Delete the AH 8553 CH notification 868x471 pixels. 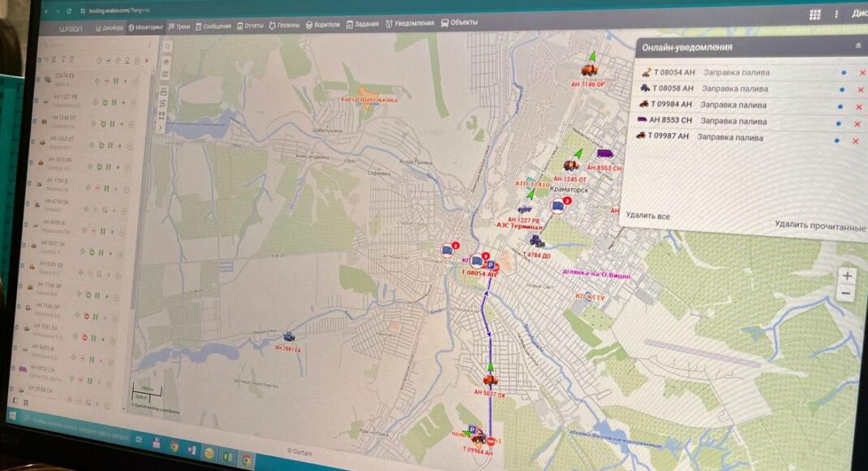[x=857, y=124]
